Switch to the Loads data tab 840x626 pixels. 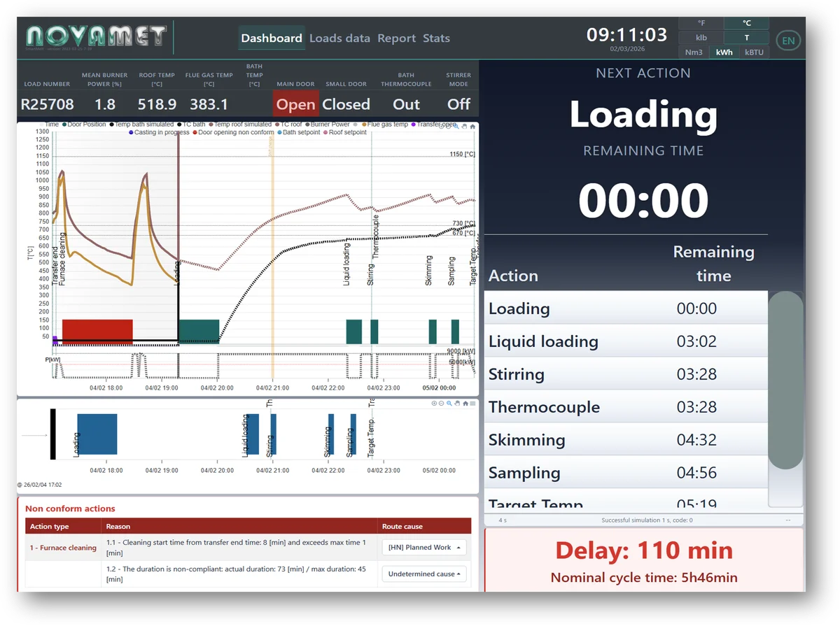tap(339, 38)
